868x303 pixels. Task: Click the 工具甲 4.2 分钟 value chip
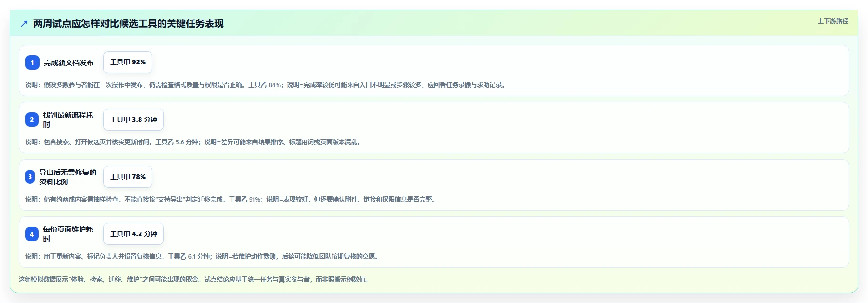click(x=133, y=234)
